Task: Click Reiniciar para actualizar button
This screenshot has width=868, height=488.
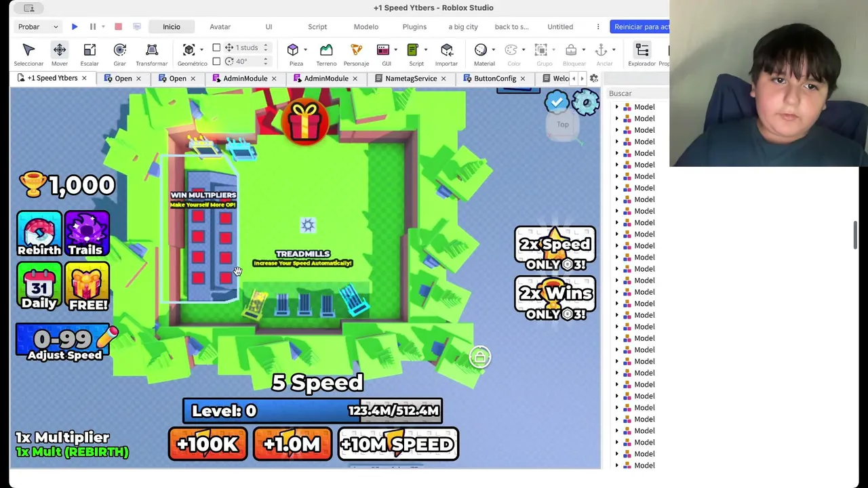Action: (639, 26)
